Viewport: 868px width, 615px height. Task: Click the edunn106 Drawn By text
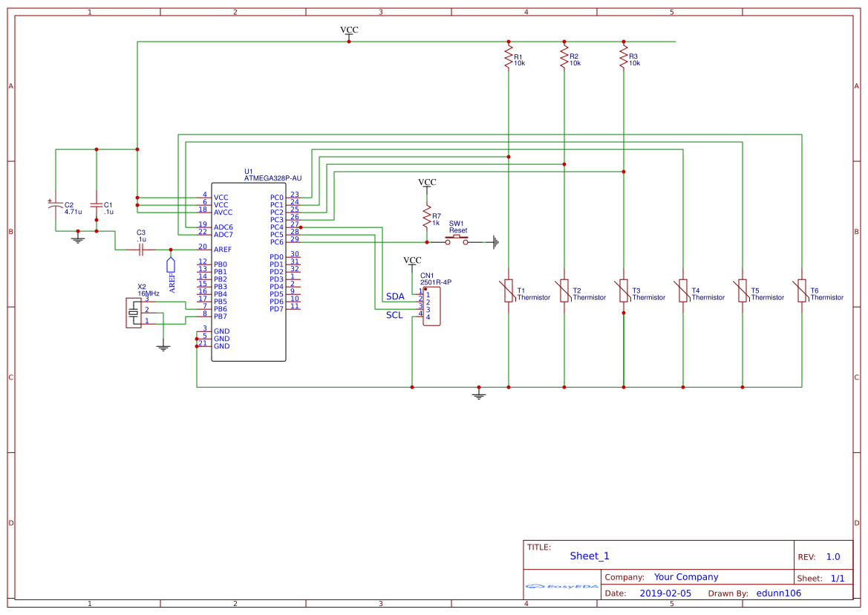pyautogui.click(x=780, y=593)
